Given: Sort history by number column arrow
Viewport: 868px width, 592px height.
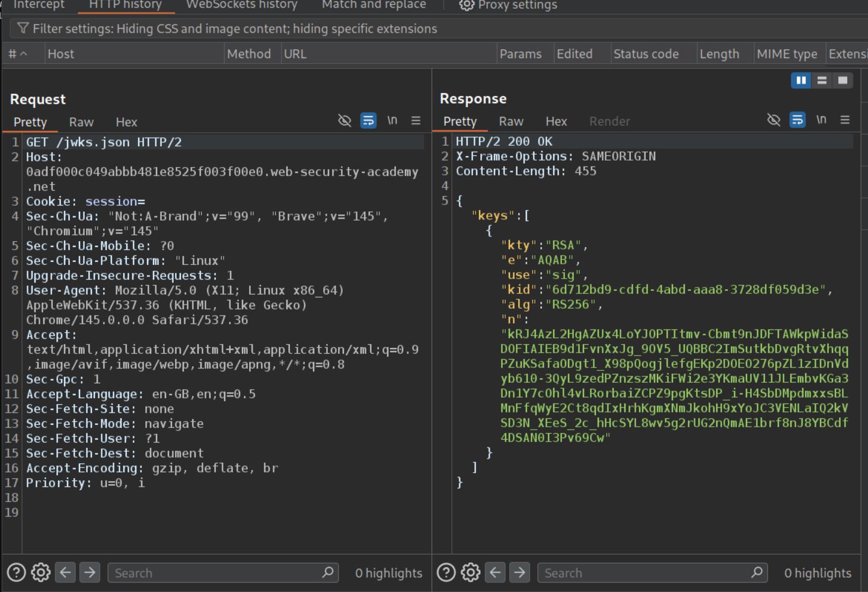Looking at the screenshot, I should [24, 54].
